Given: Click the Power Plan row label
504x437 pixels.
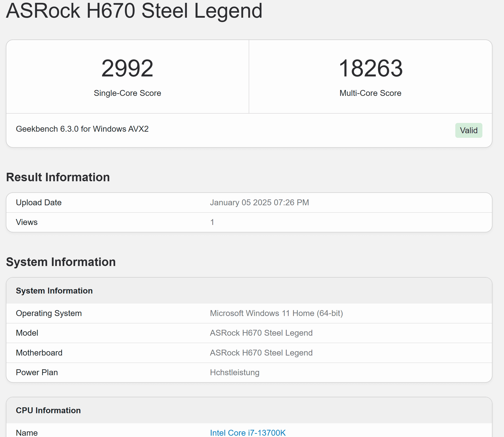Looking at the screenshot, I should point(37,372).
